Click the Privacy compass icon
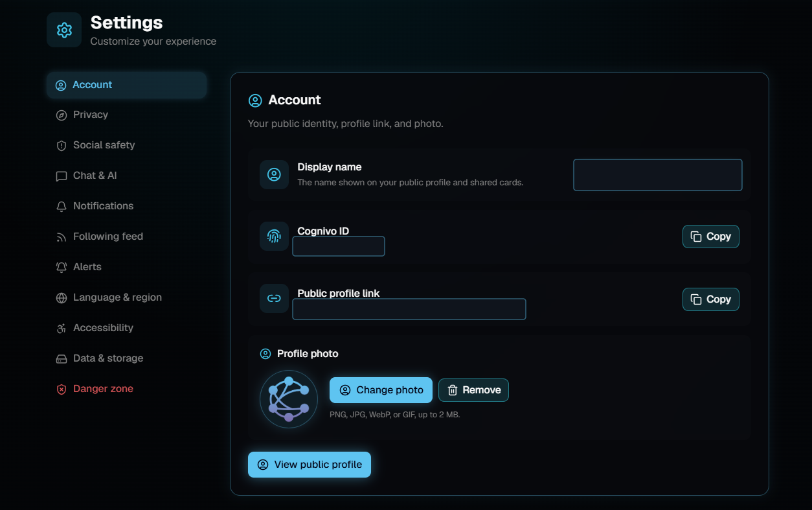812x510 pixels. [x=62, y=115]
